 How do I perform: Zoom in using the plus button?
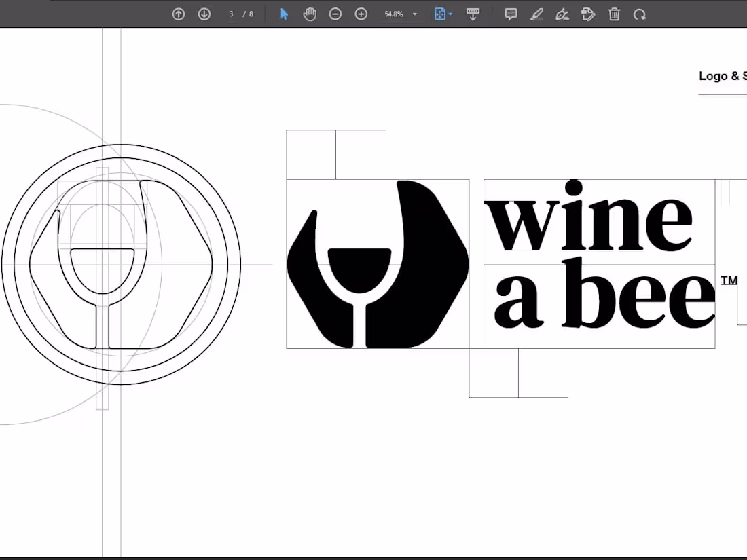click(x=361, y=14)
